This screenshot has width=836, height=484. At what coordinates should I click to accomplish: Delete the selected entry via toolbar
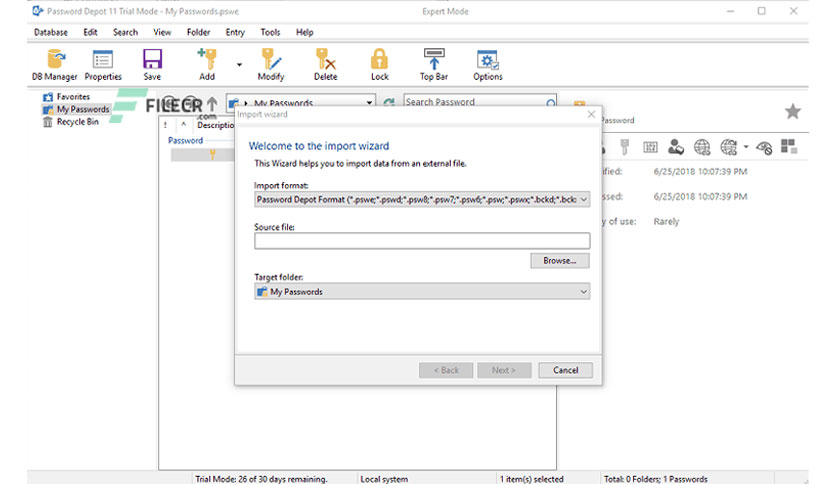[325, 64]
